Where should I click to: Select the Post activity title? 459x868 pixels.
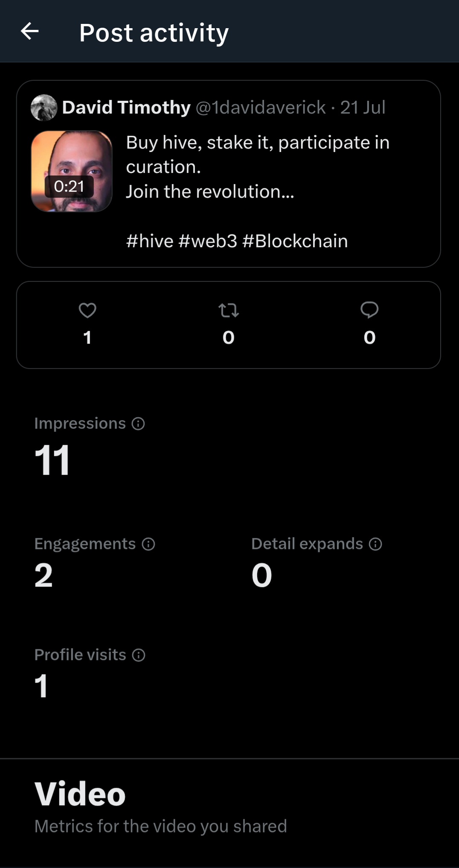[154, 33]
